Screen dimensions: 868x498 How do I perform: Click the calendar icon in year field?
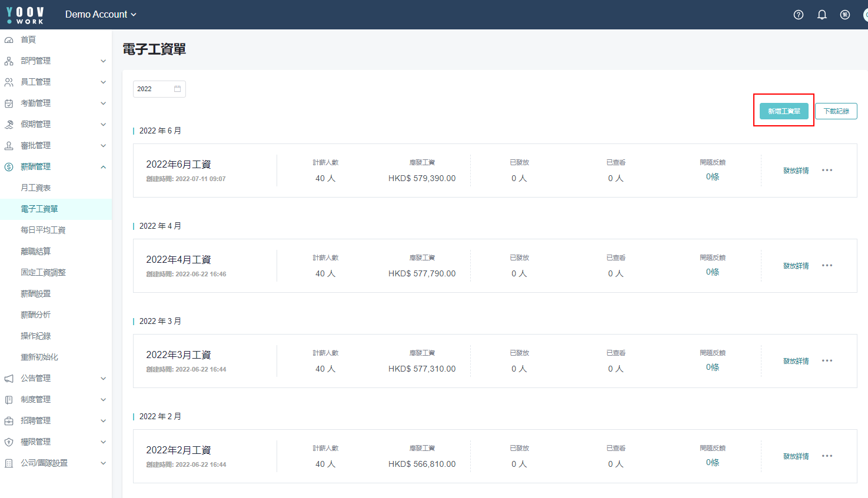pos(177,89)
